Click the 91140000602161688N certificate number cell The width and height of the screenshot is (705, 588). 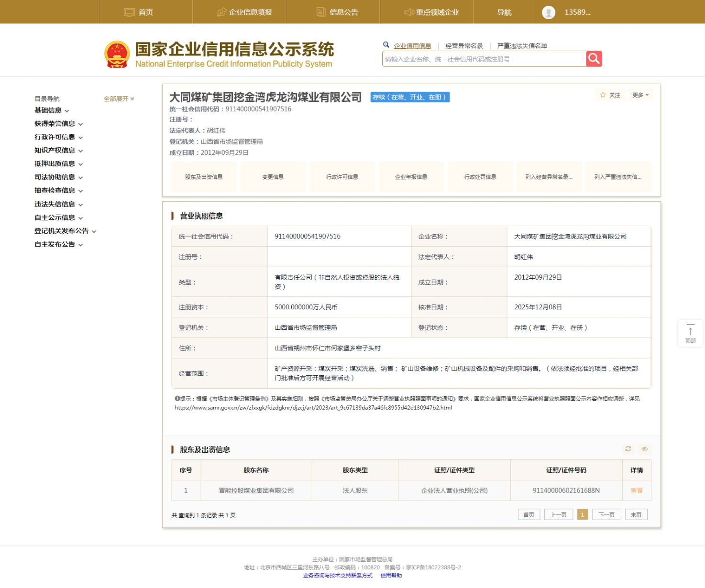point(566,490)
